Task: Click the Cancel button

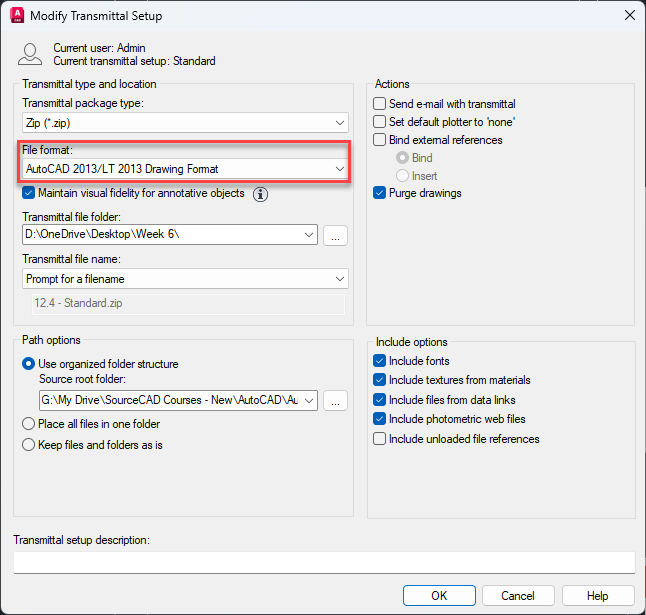Action: (518, 596)
